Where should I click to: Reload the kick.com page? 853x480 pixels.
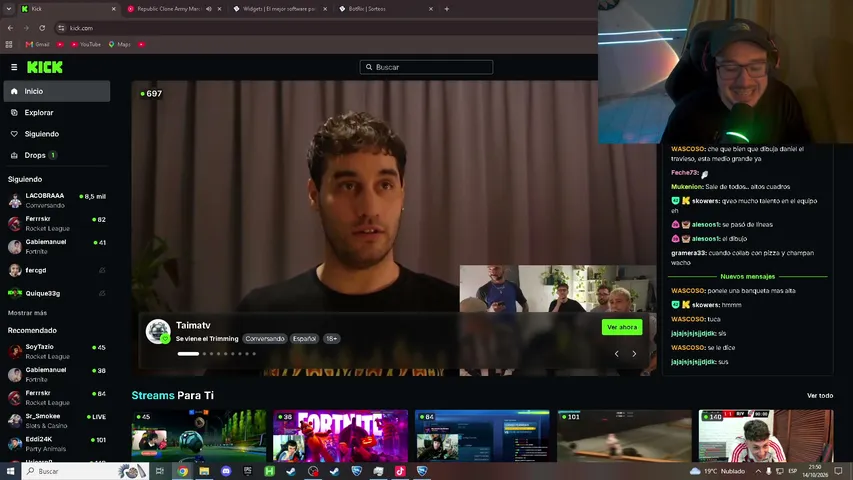point(42,28)
